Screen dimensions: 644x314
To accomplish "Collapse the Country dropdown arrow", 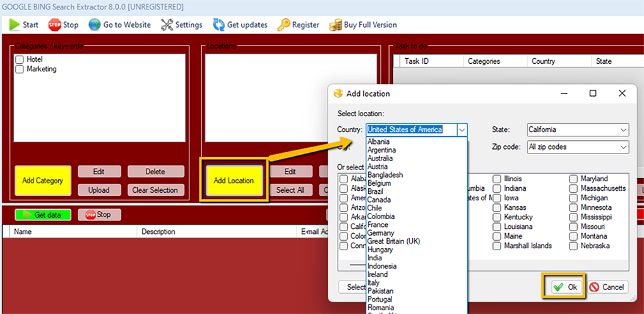I will [462, 130].
